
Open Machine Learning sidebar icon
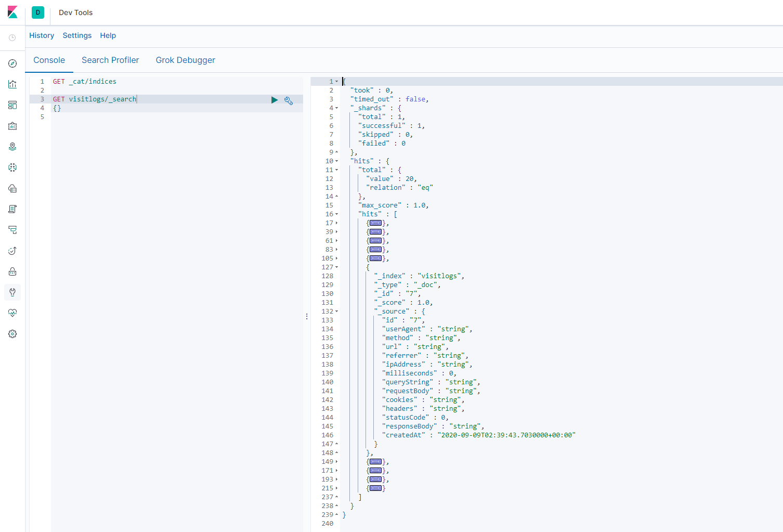coord(12,167)
